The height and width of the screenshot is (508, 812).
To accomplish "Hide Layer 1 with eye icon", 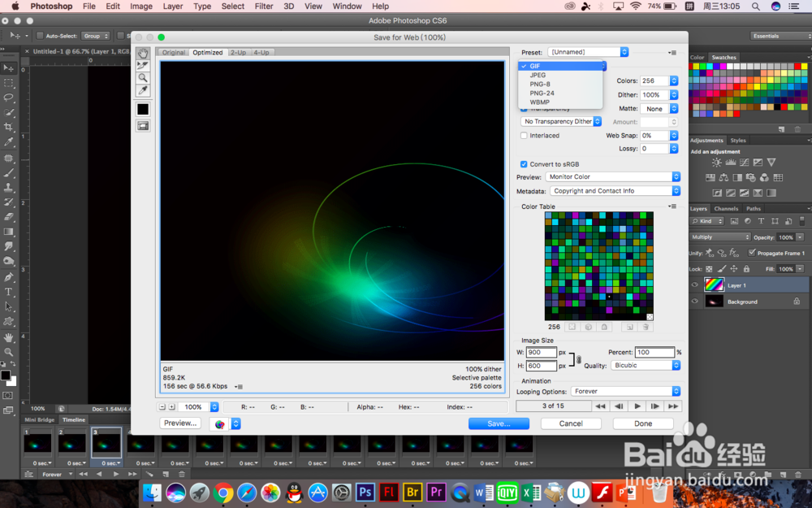I will 695,284.
